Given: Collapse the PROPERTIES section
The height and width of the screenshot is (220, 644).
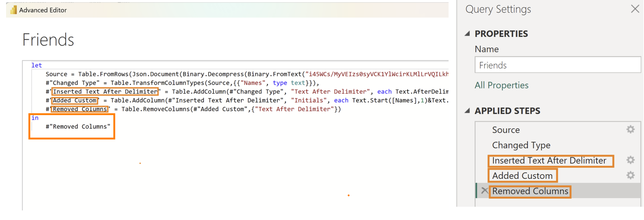Looking at the screenshot, I should pyautogui.click(x=467, y=33).
